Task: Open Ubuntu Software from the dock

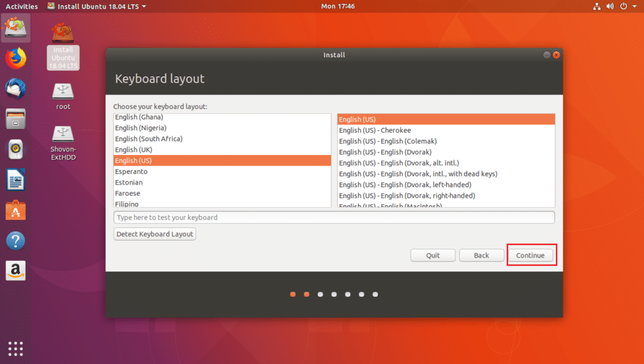Action: click(16, 210)
